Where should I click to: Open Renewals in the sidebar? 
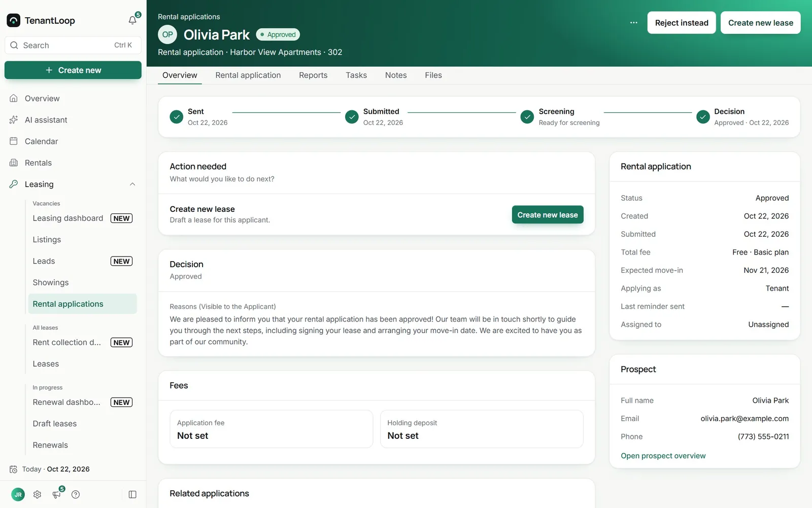83,445
